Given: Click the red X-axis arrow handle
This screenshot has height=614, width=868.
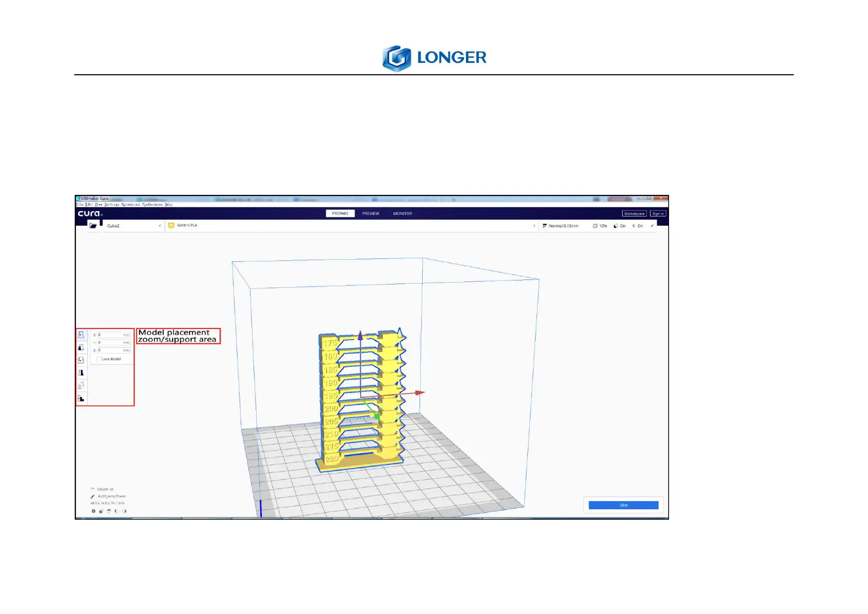Looking at the screenshot, I should (x=420, y=393).
